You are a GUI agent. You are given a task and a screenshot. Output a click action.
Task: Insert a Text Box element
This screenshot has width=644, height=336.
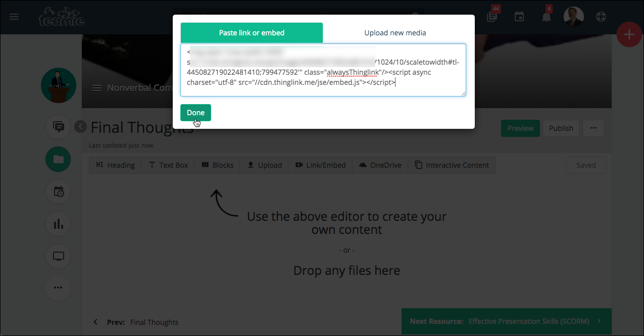pos(168,165)
